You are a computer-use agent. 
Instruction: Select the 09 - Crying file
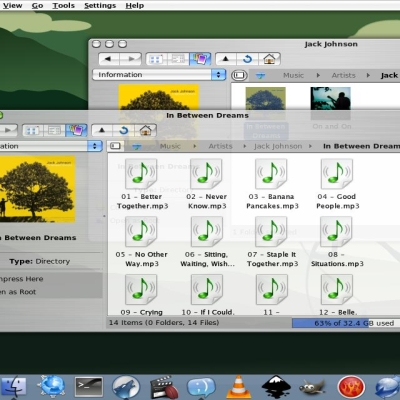click(x=142, y=295)
